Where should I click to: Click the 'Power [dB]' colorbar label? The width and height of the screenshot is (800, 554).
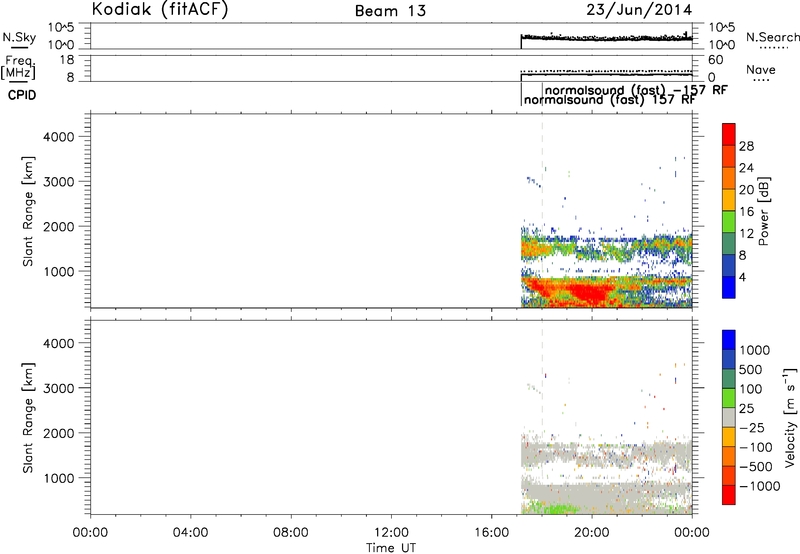(763, 211)
